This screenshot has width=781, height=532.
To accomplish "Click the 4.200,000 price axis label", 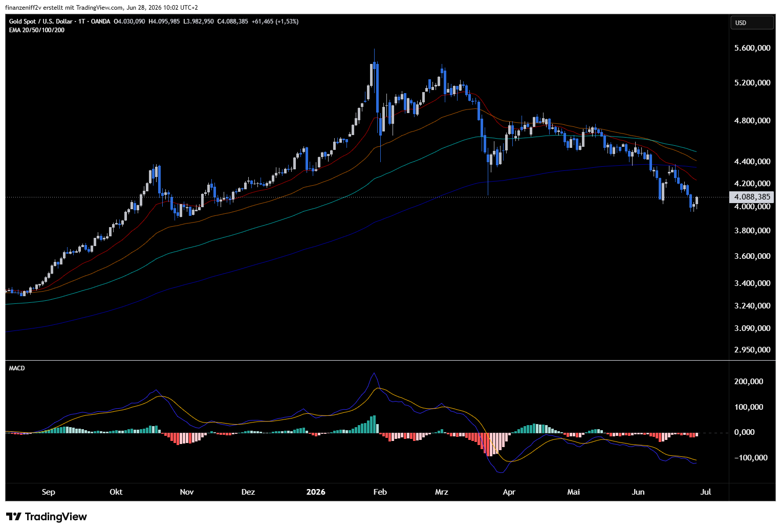I will (752, 184).
